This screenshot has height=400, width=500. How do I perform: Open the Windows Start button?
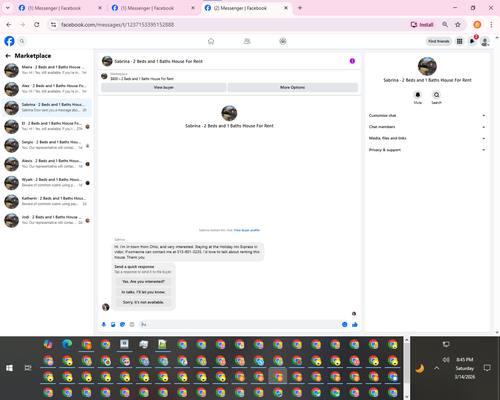tap(9, 368)
